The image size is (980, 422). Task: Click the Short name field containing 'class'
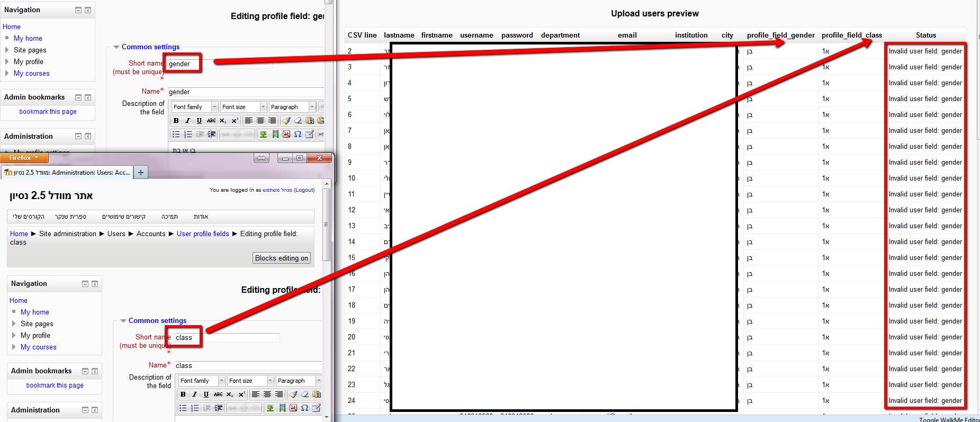[184, 337]
